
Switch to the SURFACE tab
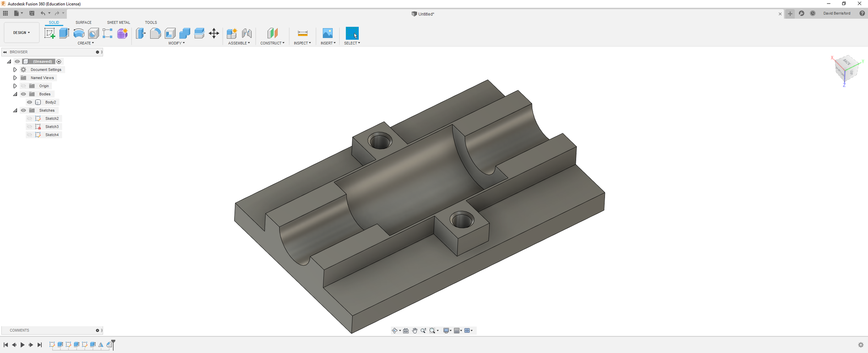84,22
